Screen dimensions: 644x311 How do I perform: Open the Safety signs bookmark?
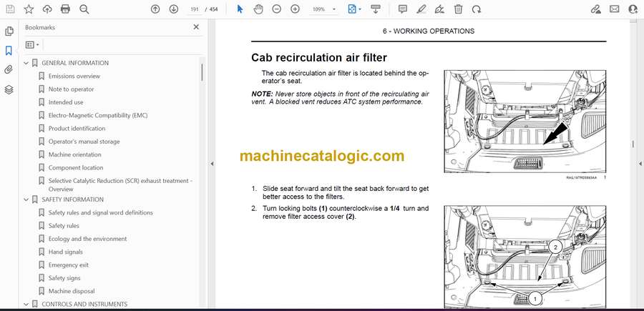[x=64, y=278]
